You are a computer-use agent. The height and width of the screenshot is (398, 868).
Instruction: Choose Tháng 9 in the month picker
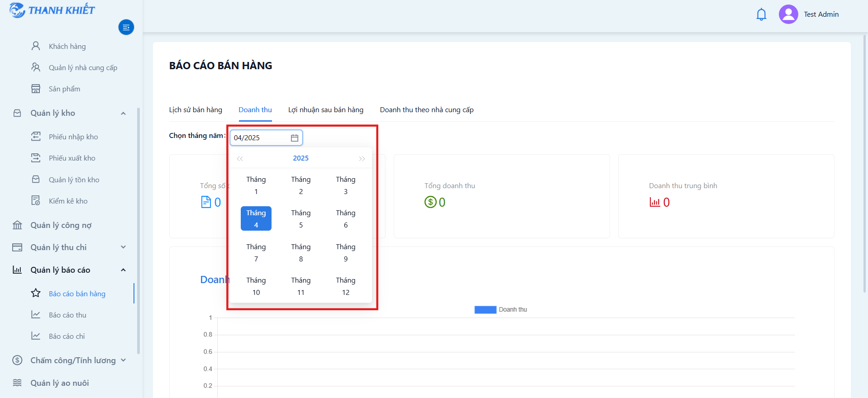[346, 253]
